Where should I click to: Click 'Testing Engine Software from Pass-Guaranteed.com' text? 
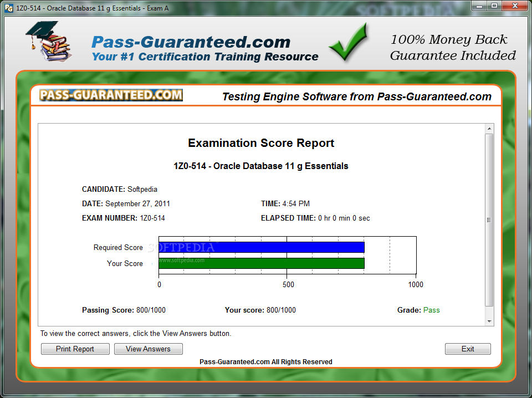click(x=357, y=96)
